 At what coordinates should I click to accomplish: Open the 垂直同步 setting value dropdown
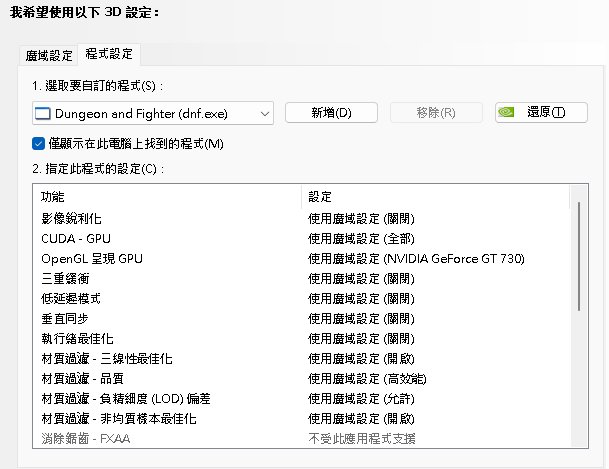[361, 319]
